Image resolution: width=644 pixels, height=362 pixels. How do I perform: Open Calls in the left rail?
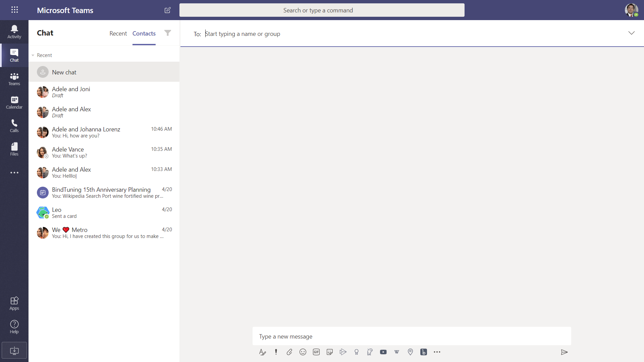14,126
